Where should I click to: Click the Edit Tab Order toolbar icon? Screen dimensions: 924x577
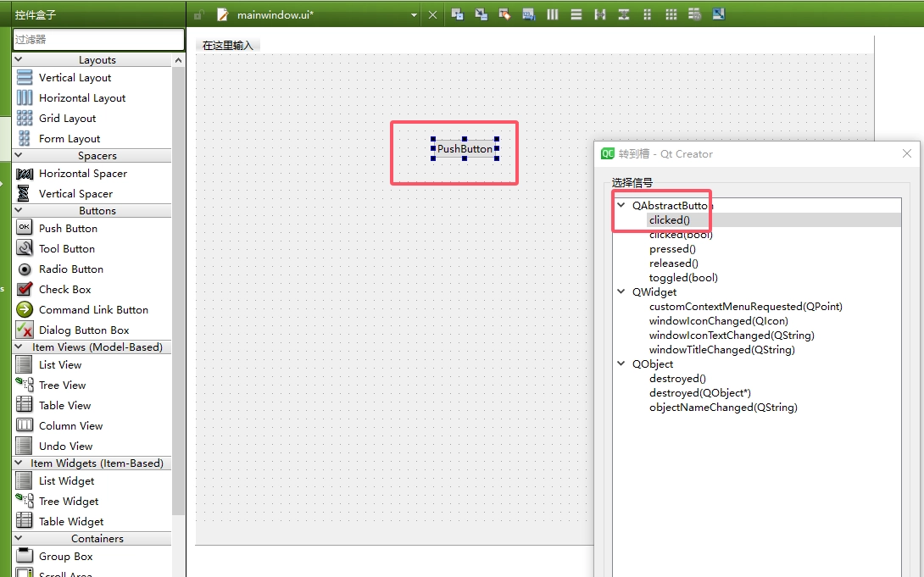pyautogui.click(x=528, y=14)
